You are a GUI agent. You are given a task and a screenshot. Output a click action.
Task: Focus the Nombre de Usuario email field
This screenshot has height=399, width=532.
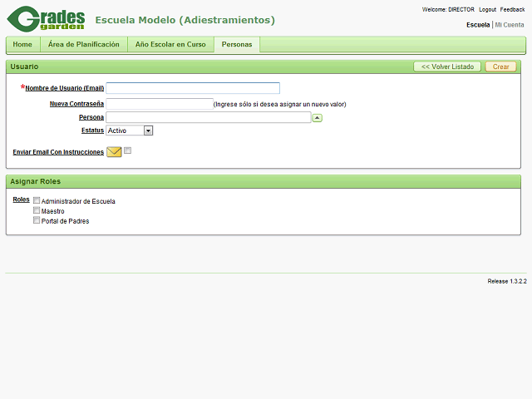coord(193,88)
